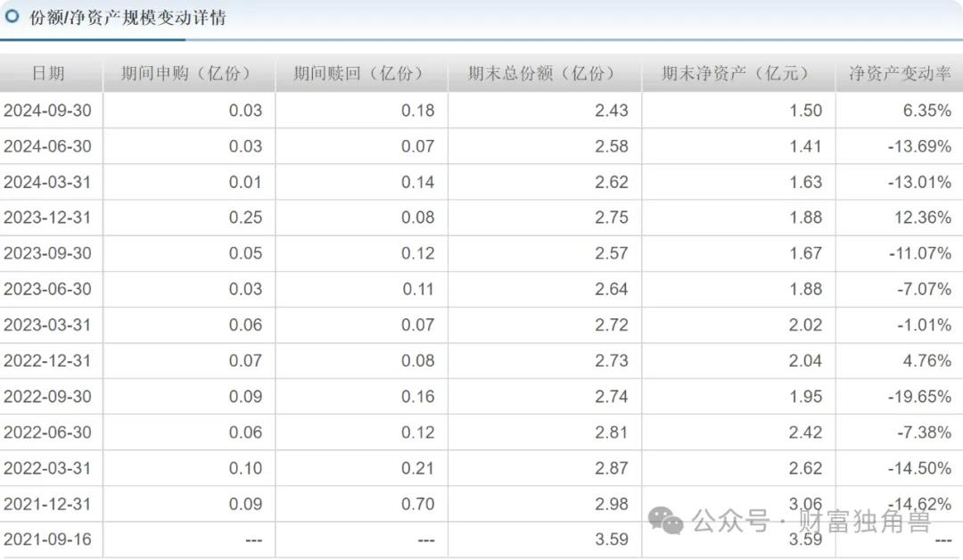The width and height of the screenshot is (963, 560).
Task: Select the 2024-06-30 date cell
Action: (47, 146)
